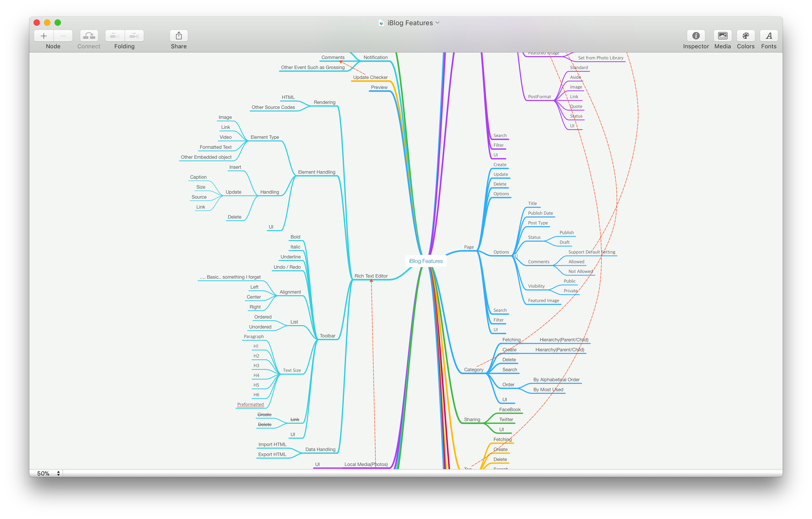Expand the Page Options node plus handle
Viewport: 812px width, 519px height.
(x=515, y=256)
